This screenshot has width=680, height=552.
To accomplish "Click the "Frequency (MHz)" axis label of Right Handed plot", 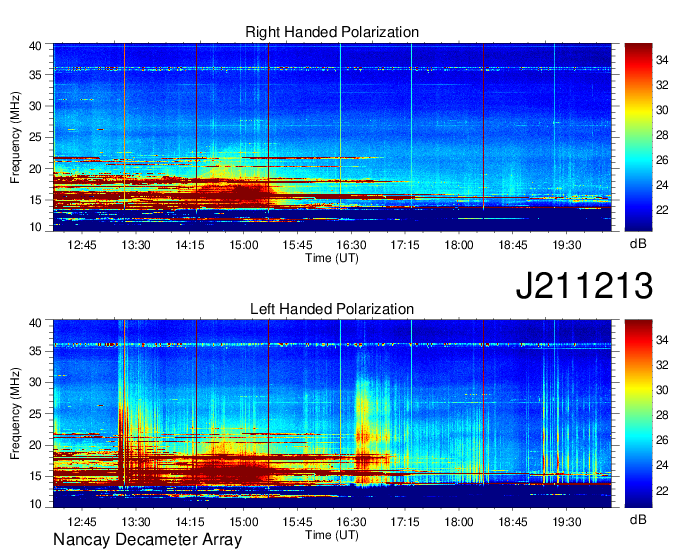I will click(x=15, y=137).
